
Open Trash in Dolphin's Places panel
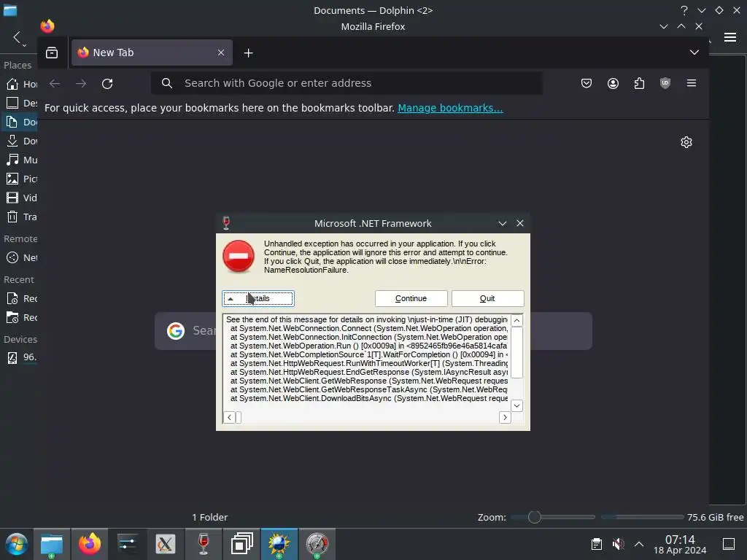click(x=21, y=217)
